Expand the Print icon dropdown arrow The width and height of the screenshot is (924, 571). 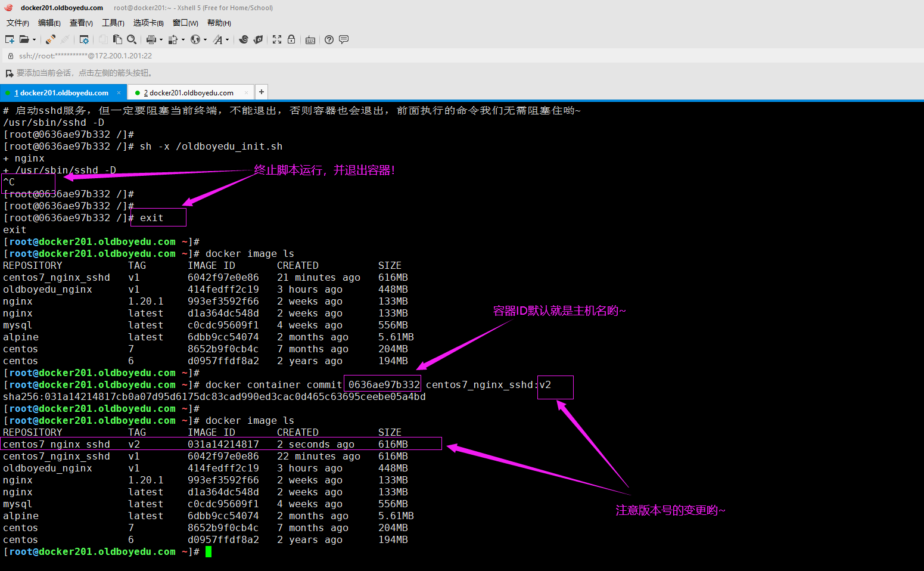161,40
